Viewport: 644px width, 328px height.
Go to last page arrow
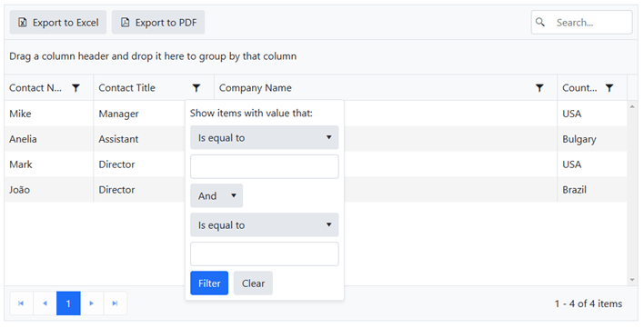pyautogui.click(x=115, y=303)
